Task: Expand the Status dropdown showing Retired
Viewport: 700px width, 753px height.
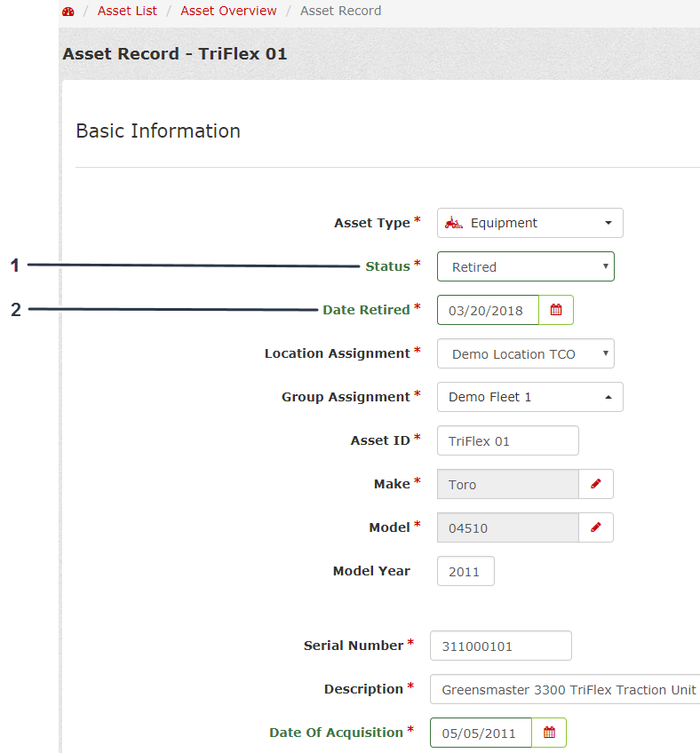Action: (525, 266)
